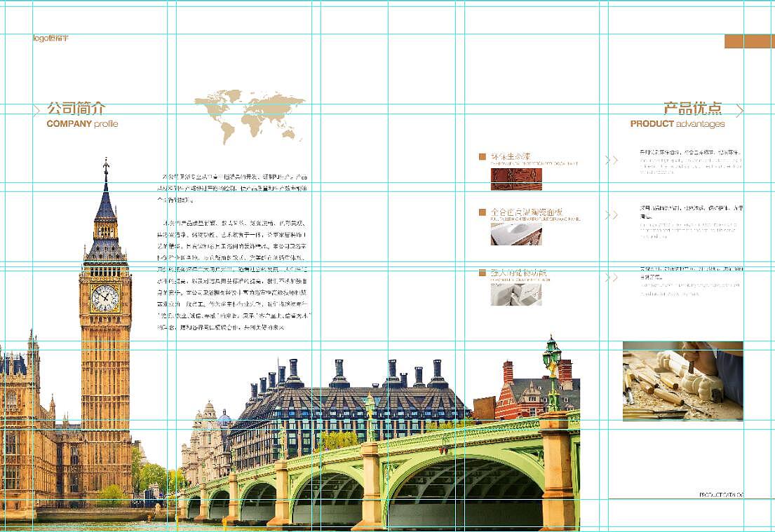Click the white ceramic basin thumbnail

coord(516,233)
